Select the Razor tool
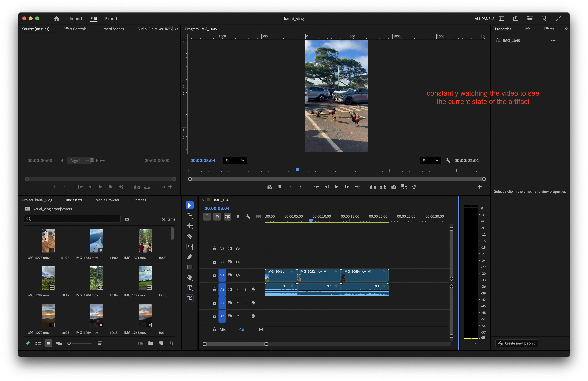The height and width of the screenshot is (381, 588). pos(189,236)
